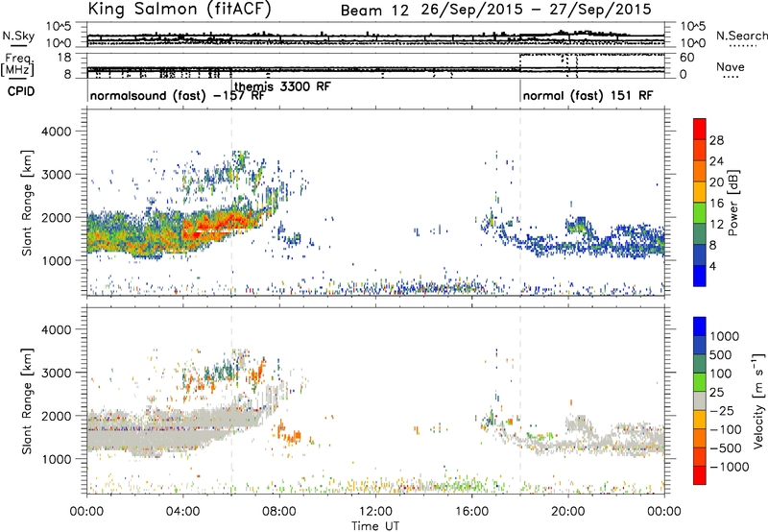Select "normal (fast) 151 RF" CPID entry
Viewport: 768px width, 532px height.
pyautogui.click(x=588, y=95)
